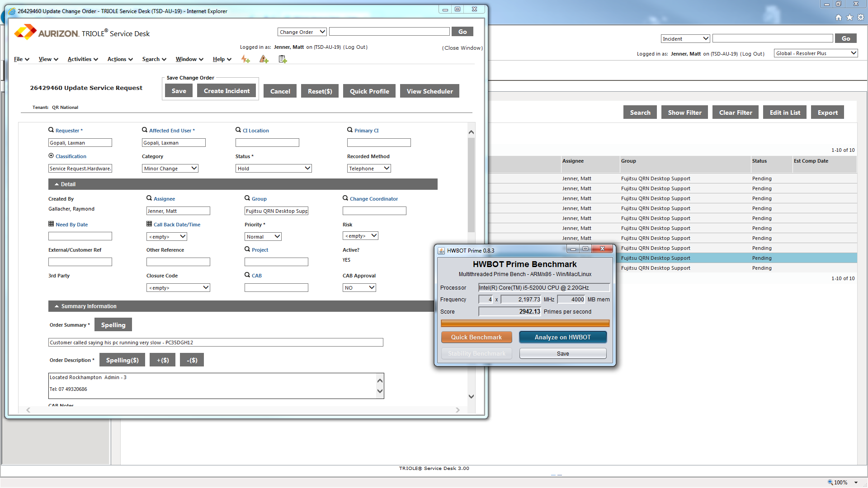Click the Change Coordinator lookup icon
The image size is (868, 488).
tap(345, 198)
